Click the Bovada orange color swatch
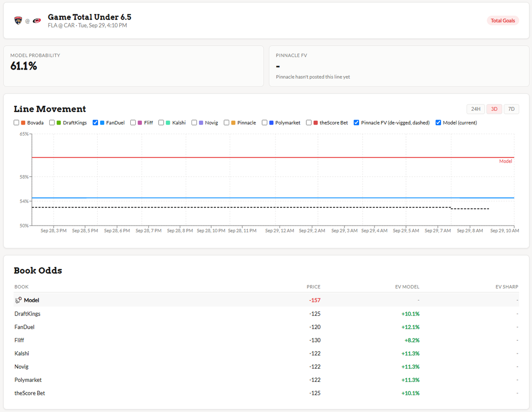Image resolution: width=532 pixels, height=412 pixels. [23, 123]
